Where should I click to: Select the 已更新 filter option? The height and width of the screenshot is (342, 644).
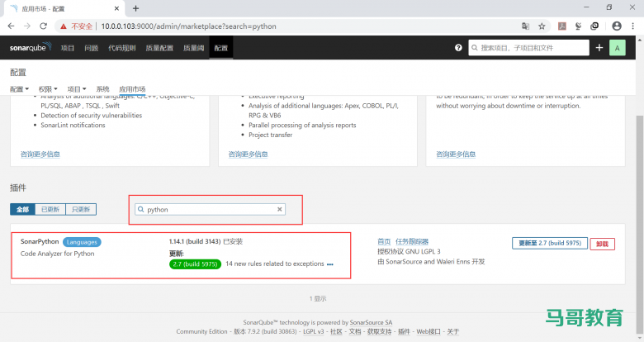coord(51,210)
